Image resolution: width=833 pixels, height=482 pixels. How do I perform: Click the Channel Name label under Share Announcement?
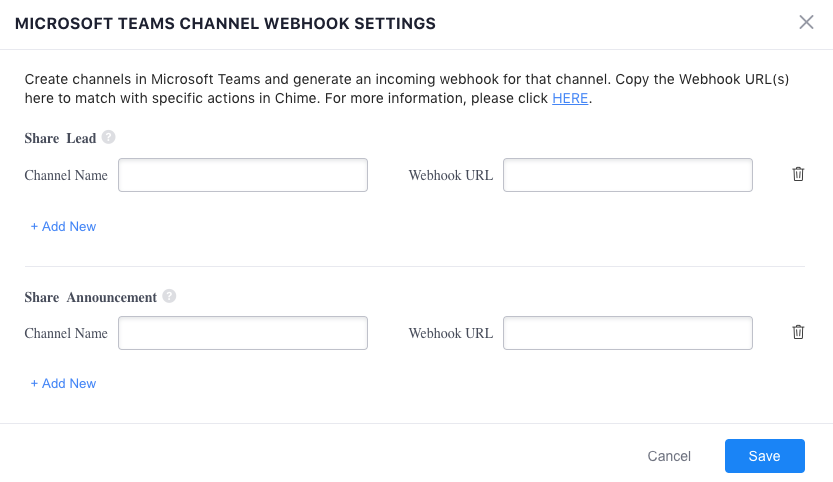(x=66, y=333)
